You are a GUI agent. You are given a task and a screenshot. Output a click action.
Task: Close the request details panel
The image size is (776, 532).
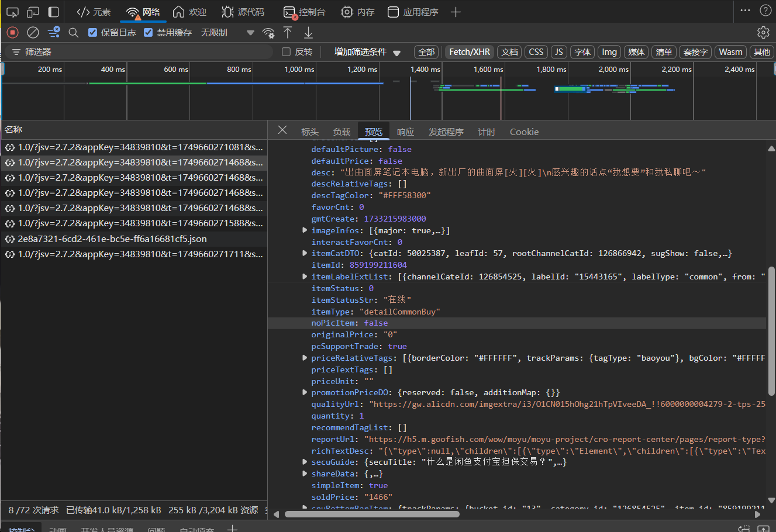pyautogui.click(x=282, y=130)
